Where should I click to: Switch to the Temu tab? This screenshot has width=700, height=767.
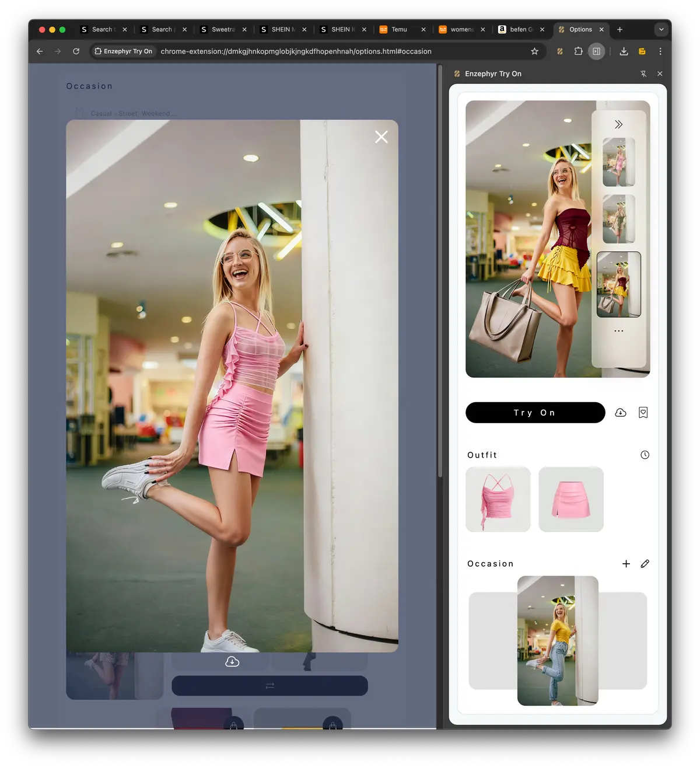pos(400,29)
